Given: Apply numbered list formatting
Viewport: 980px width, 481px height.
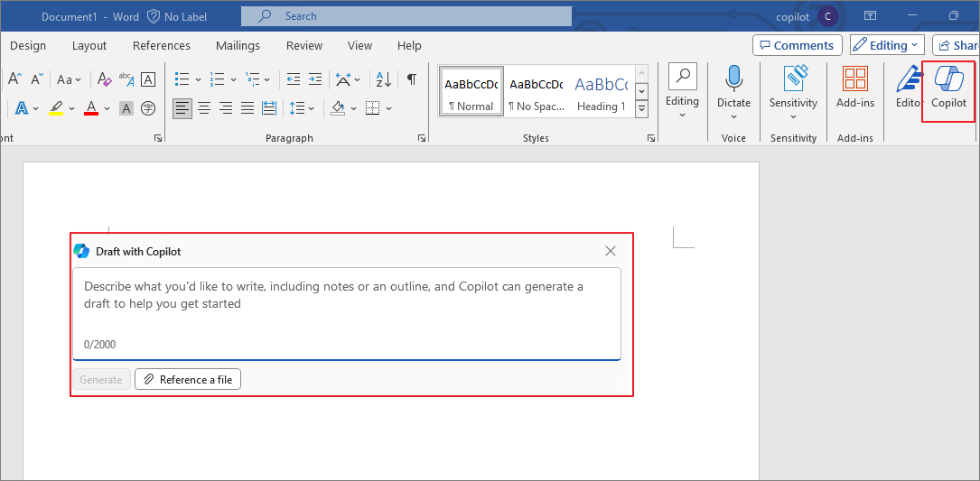Looking at the screenshot, I should 218,79.
